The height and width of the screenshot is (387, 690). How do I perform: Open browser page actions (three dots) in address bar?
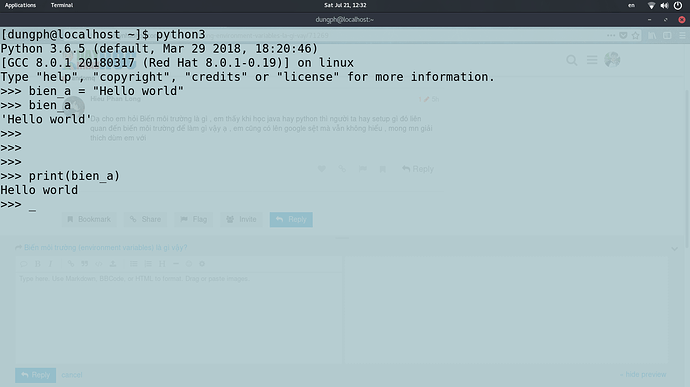coord(611,35)
